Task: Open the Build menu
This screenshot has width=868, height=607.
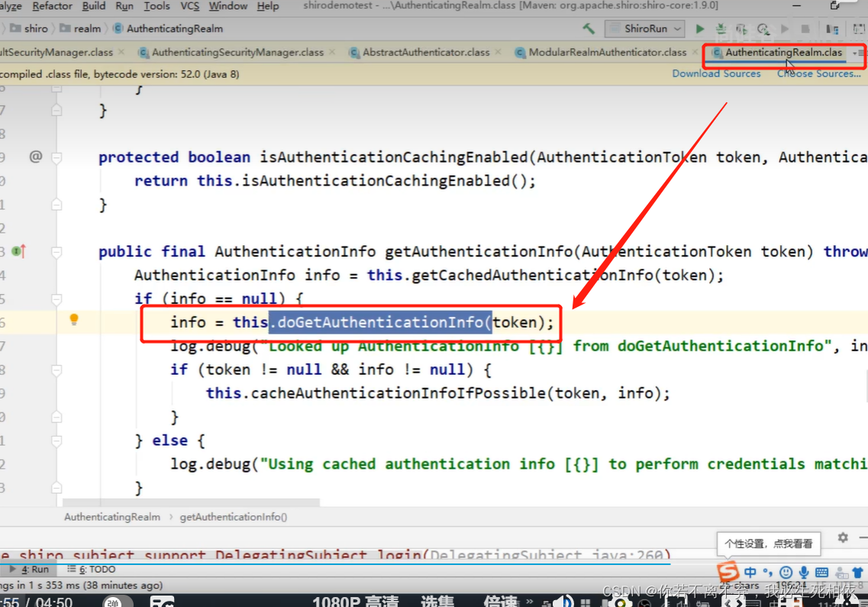Action: [94, 6]
